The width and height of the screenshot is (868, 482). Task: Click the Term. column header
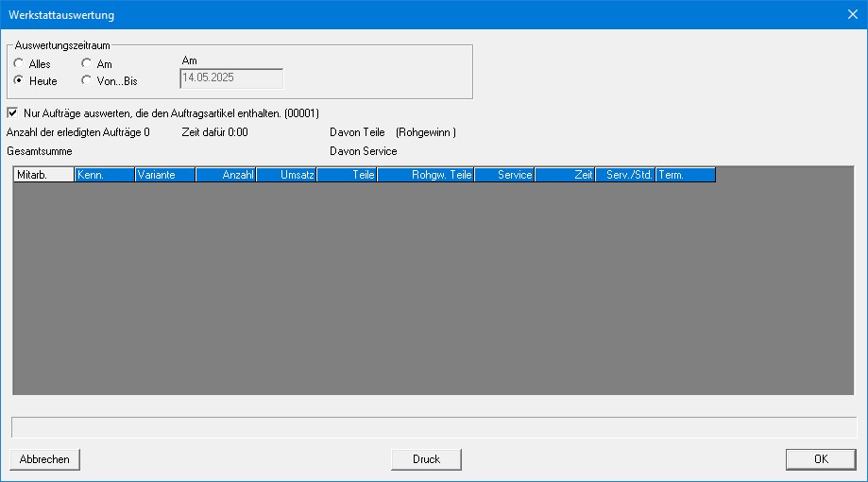[686, 175]
